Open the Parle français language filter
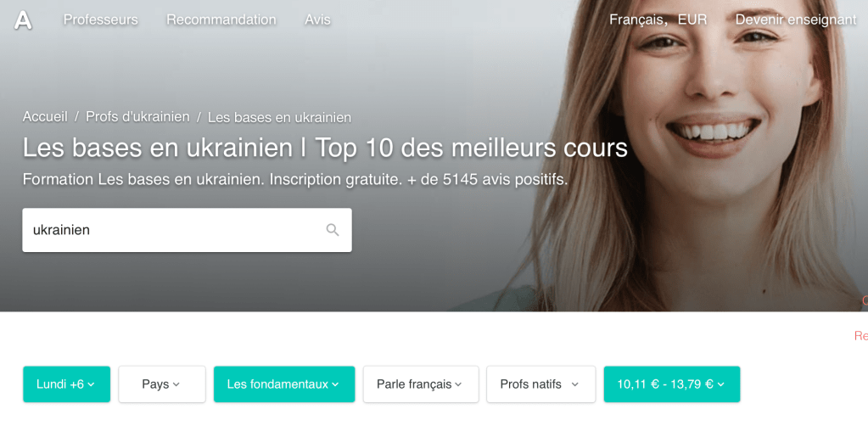Image resolution: width=868 pixels, height=426 pixels. click(x=421, y=384)
